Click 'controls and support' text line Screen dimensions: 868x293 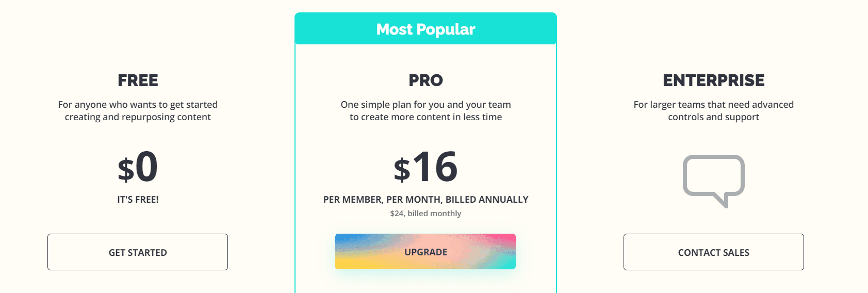[x=714, y=117]
